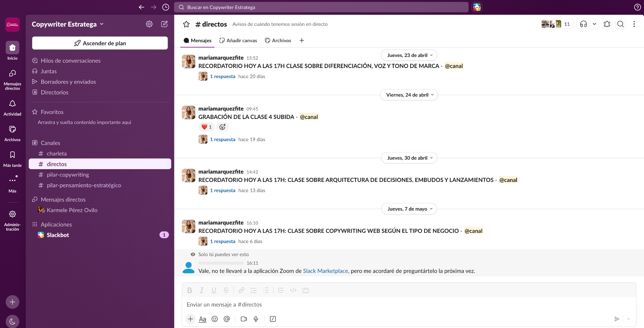Open Hilos de conversaciones
644x328 pixels.
[x=100, y=61]
